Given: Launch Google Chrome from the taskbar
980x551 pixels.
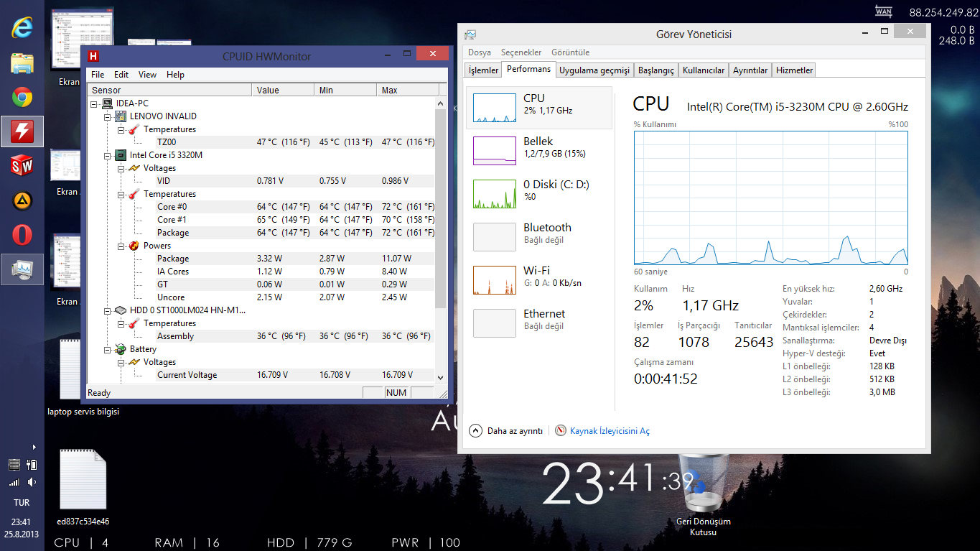Looking at the screenshot, I should [22, 97].
